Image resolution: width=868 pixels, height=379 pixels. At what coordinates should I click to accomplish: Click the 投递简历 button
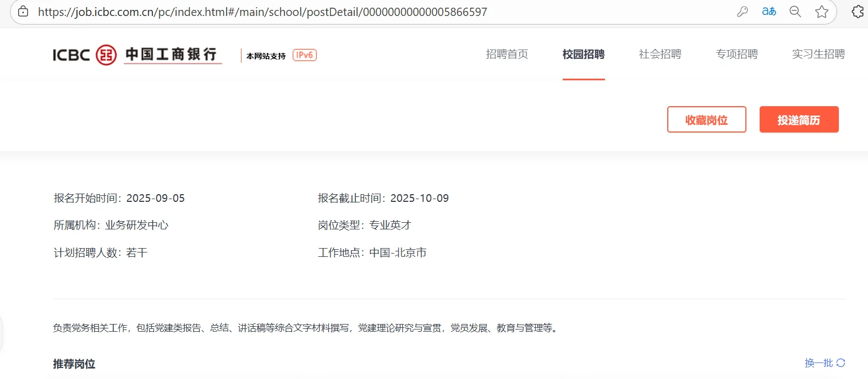click(x=799, y=119)
